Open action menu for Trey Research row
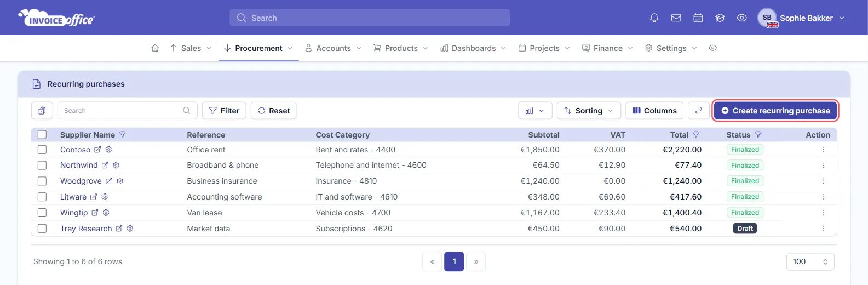Image resolution: width=868 pixels, height=285 pixels. [824, 229]
